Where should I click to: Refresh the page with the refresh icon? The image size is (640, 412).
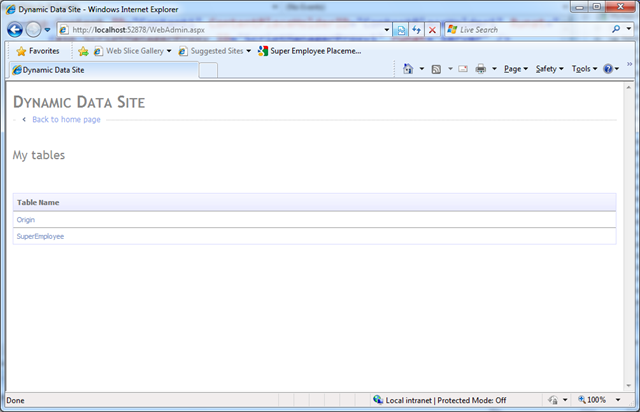pos(417,30)
